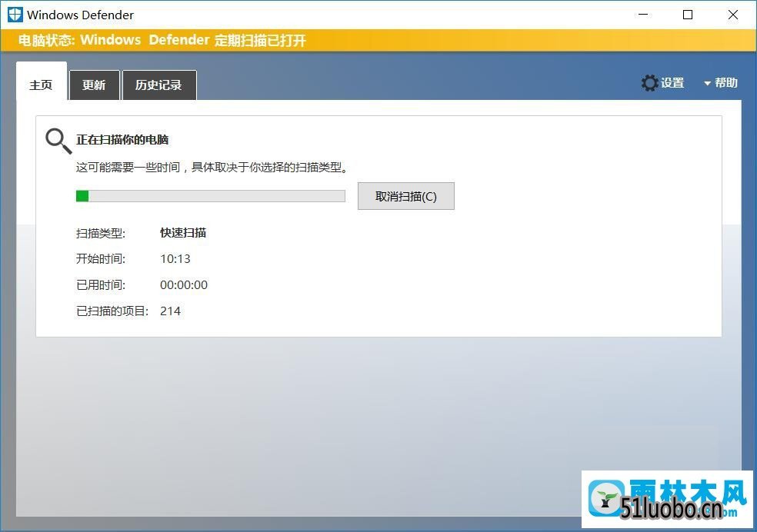The width and height of the screenshot is (757, 532).
Task: Click the scan description sentence 这可能需要一些时间
Action: 212,168
